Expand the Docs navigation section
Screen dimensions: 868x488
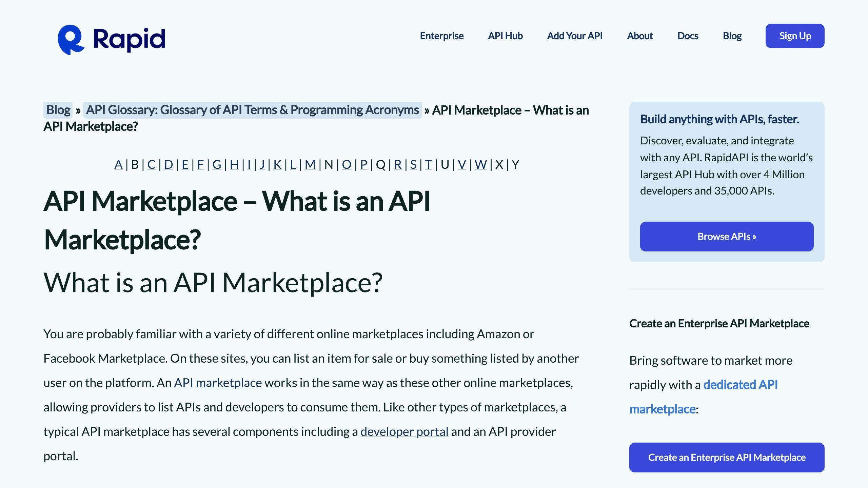coord(688,36)
